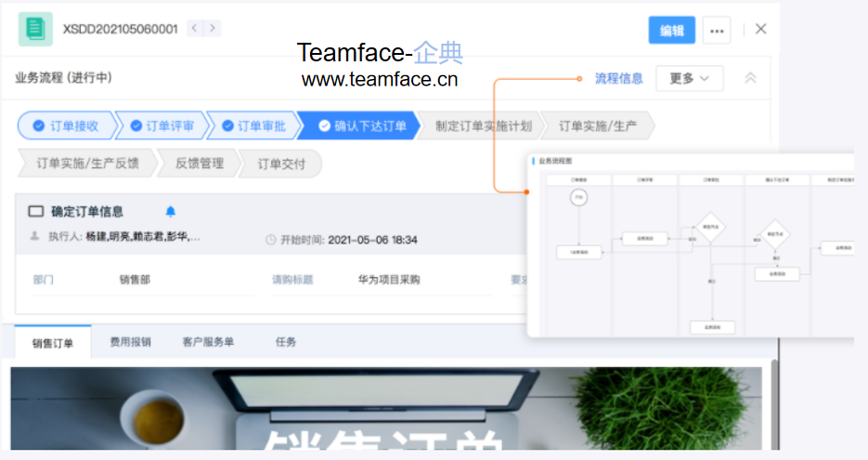Select the 确认下达订单 active stage
Screen dimensions: 868x460
[360, 125]
